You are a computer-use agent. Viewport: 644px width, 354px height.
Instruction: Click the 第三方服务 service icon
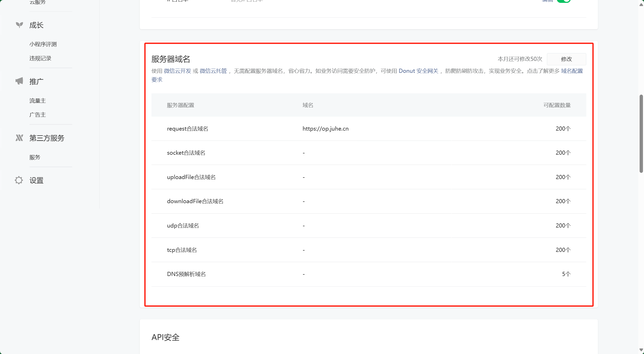pyautogui.click(x=19, y=138)
